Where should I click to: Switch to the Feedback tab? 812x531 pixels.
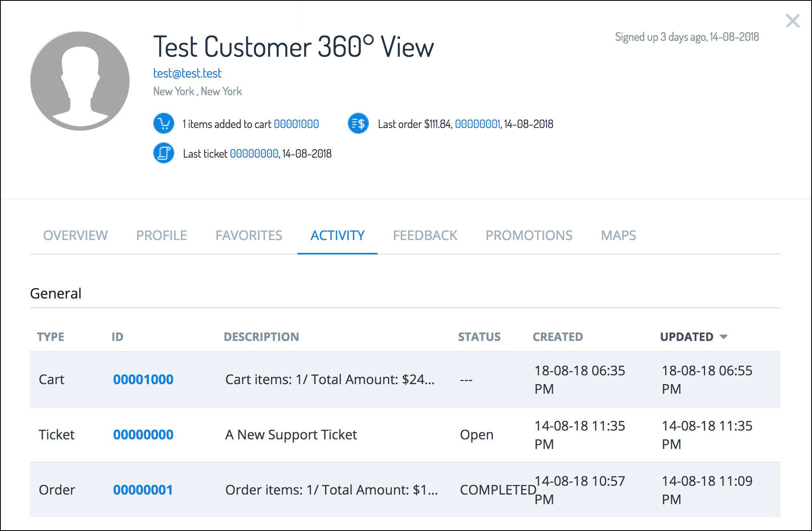point(425,235)
